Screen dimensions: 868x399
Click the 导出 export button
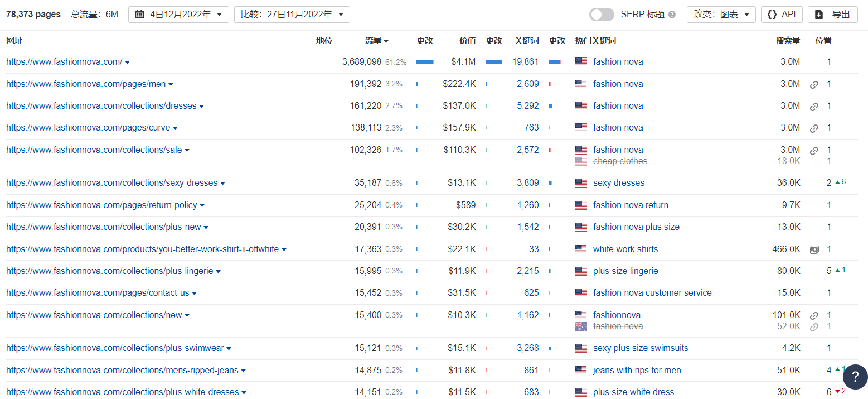coord(832,15)
